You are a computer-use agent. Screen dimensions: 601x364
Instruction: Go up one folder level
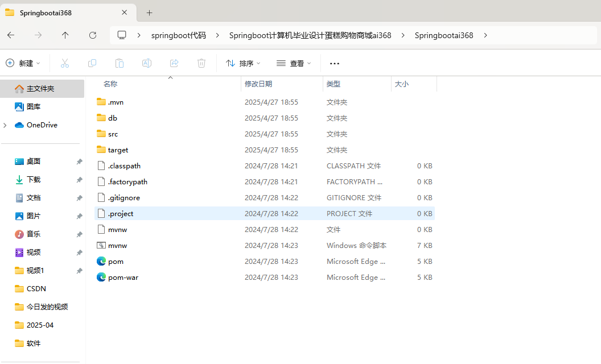tap(65, 35)
